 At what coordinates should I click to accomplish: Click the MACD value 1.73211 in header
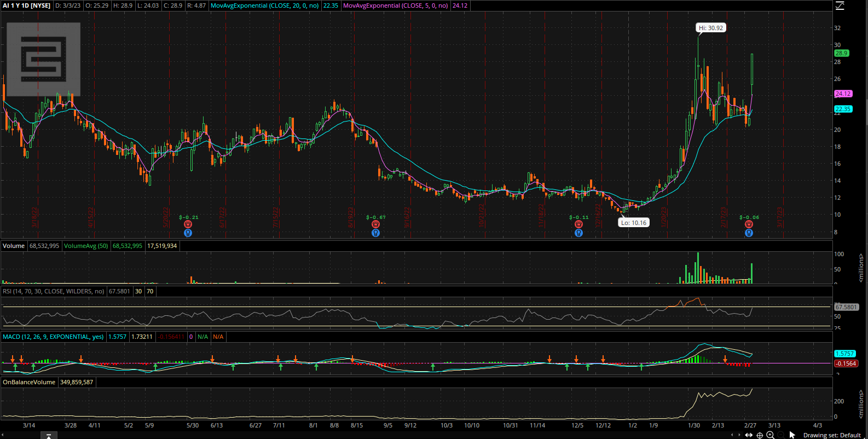[142, 337]
